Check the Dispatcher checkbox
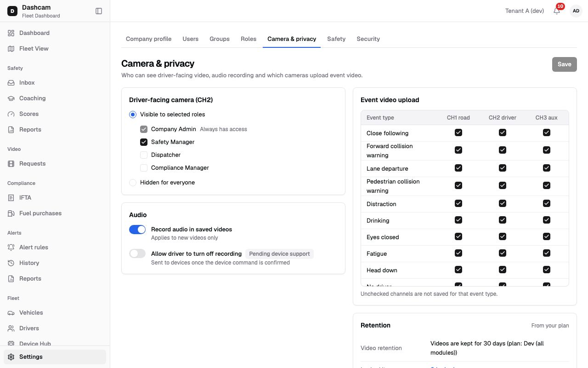The width and height of the screenshot is (588, 368). click(144, 155)
